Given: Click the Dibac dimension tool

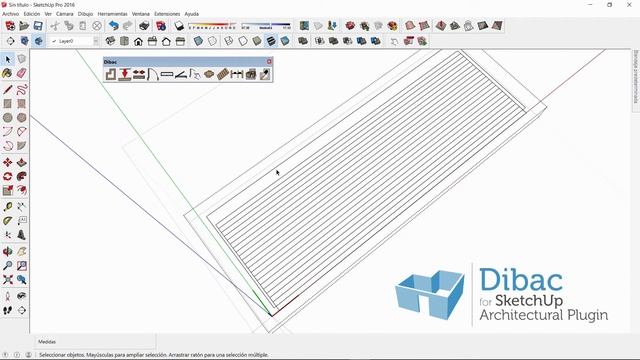Looking at the screenshot, I should [237, 74].
